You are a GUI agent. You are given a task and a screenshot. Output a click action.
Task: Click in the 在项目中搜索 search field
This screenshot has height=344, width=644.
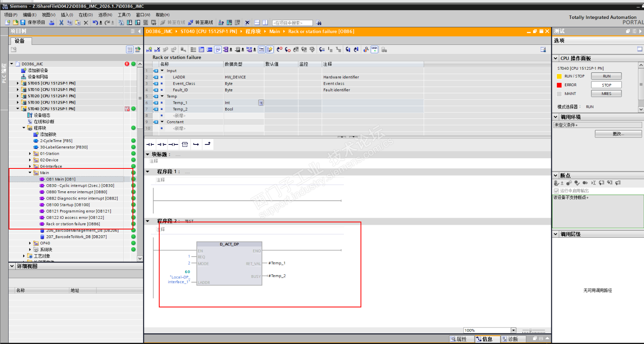tap(293, 23)
